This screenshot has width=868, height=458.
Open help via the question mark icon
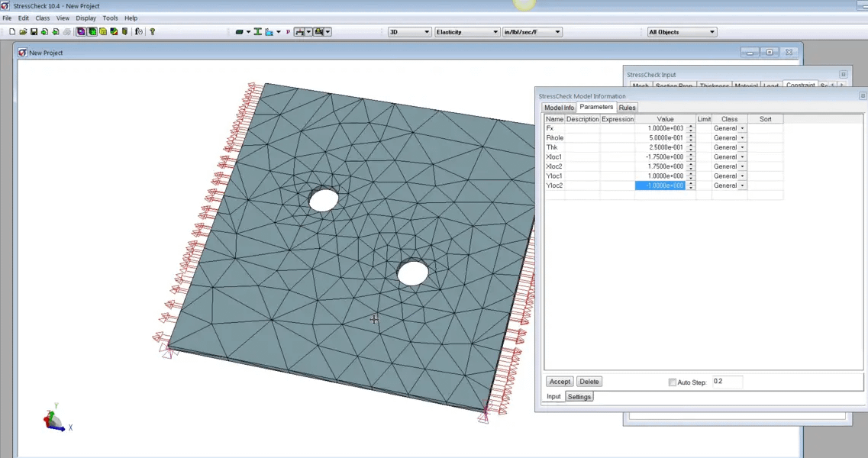pos(151,31)
